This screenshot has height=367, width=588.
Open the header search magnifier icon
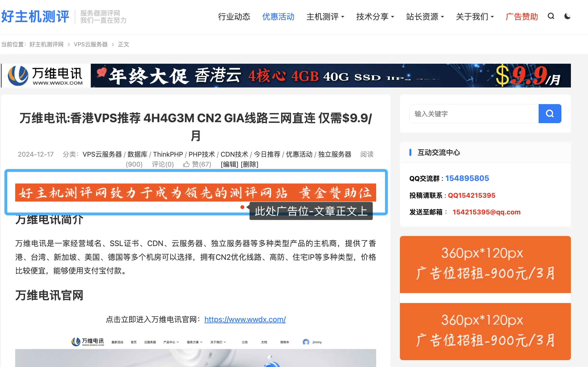click(551, 16)
